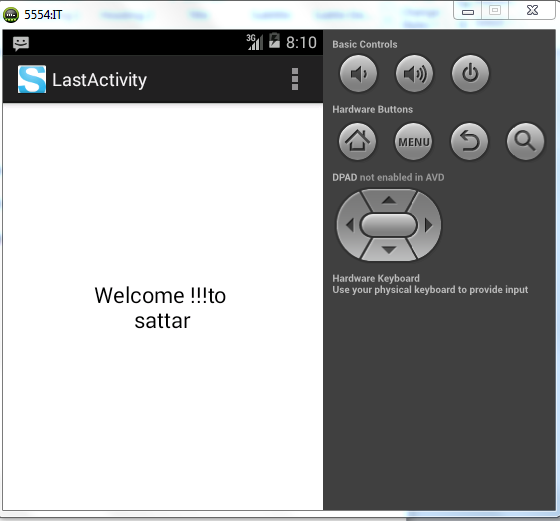Click the DPAD right arrow
The height and width of the screenshot is (521, 560).
pos(429,225)
